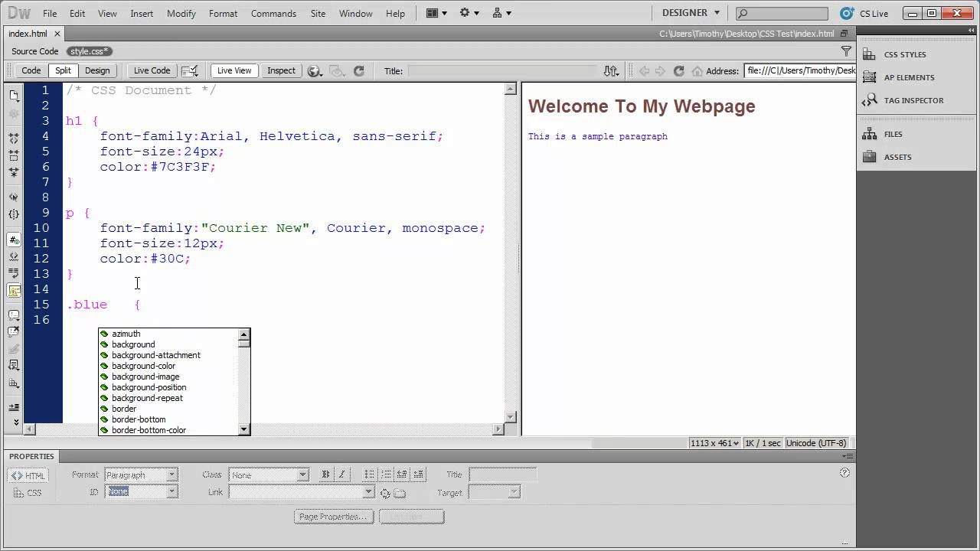The image size is (980, 551).
Task: Click the Refresh Design View icon
Action: pyautogui.click(x=358, y=70)
